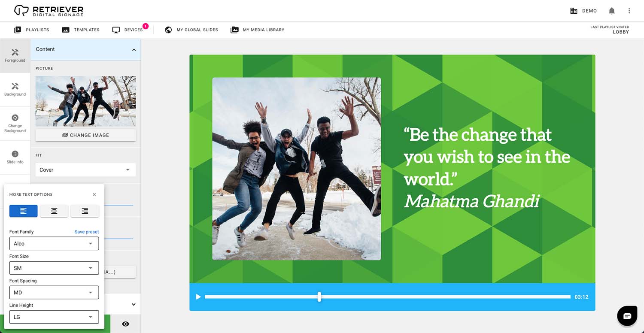
Task: Align text left
Action: coord(24,211)
